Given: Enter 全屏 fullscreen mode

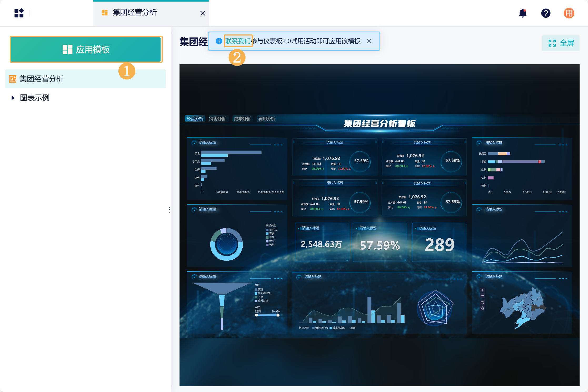Looking at the screenshot, I should [x=561, y=43].
